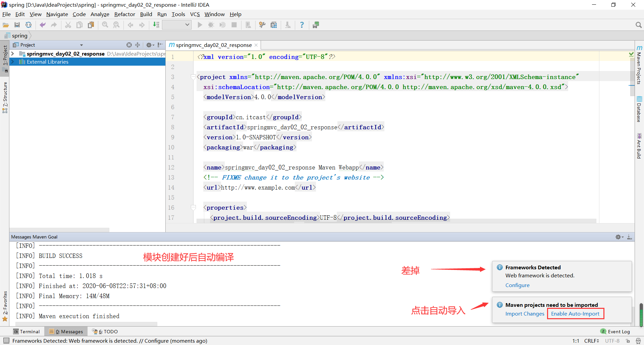
Task: Navigate Back with the left arrow
Action: (x=130, y=25)
